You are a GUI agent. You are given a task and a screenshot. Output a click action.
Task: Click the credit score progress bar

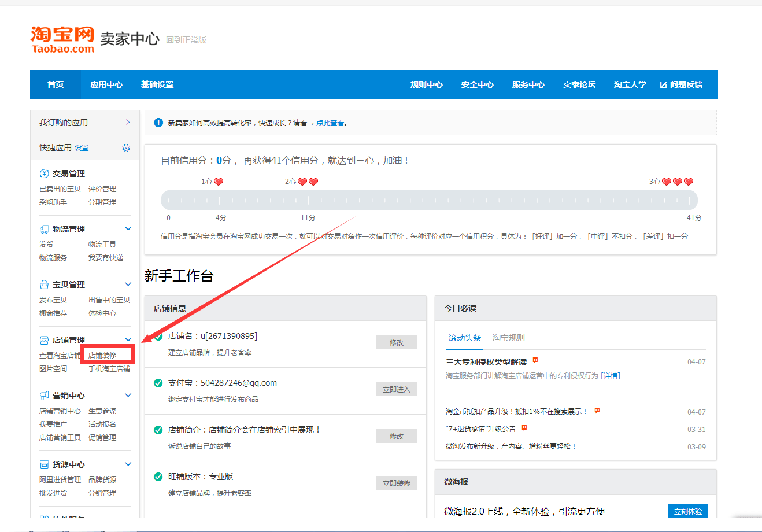430,200
